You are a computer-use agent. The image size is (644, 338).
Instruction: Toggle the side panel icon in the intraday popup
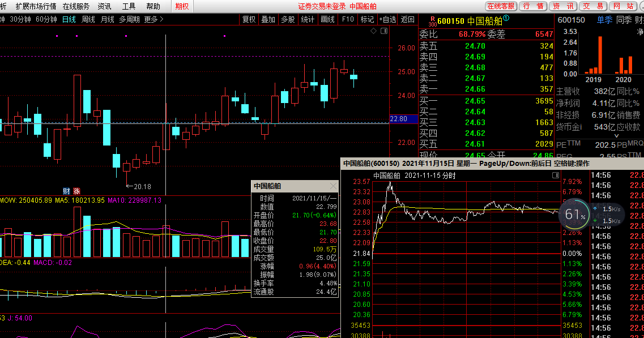pyautogui.click(x=556, y=176)
